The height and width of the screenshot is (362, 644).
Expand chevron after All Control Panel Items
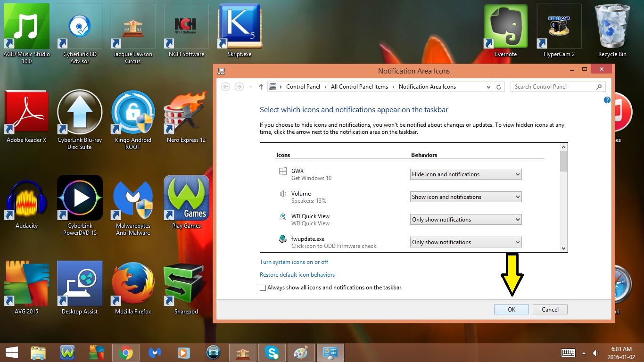coord(394,87)
